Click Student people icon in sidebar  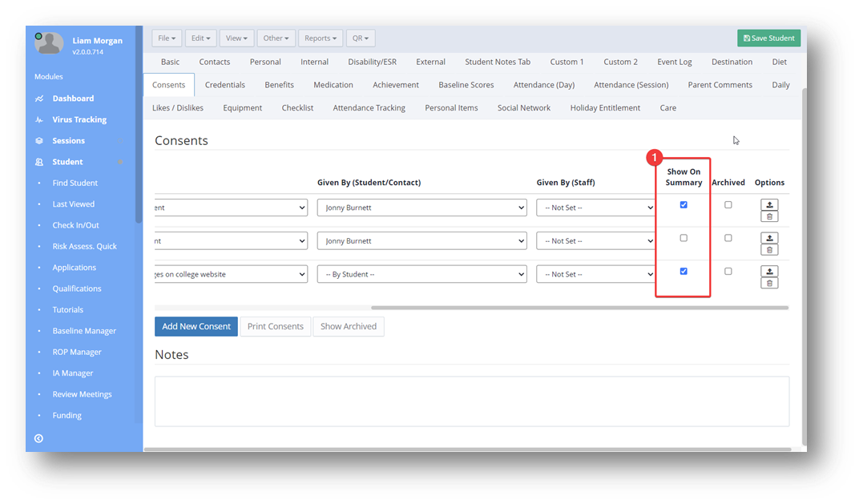click(x=39, y=162)
